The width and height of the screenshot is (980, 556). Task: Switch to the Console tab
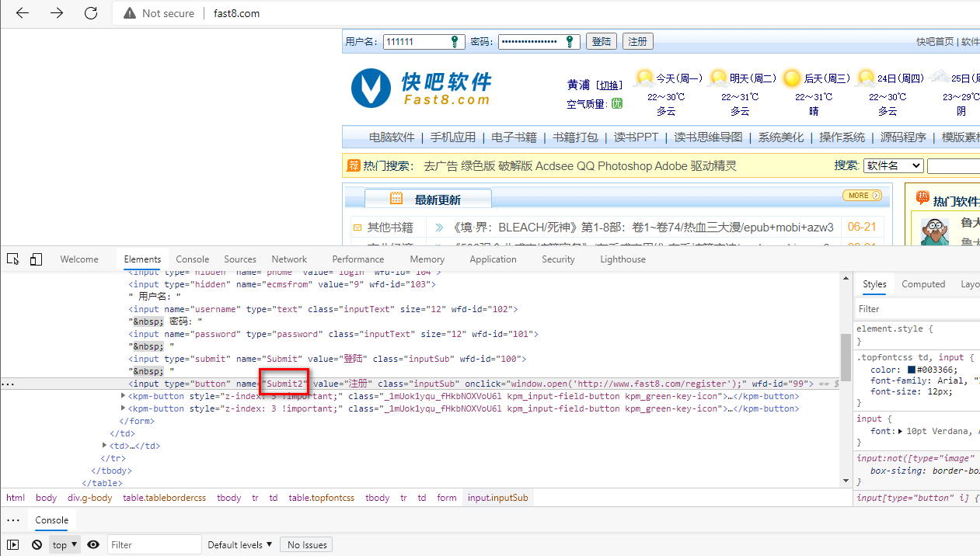pyautogui.click(x=192, y=259)
